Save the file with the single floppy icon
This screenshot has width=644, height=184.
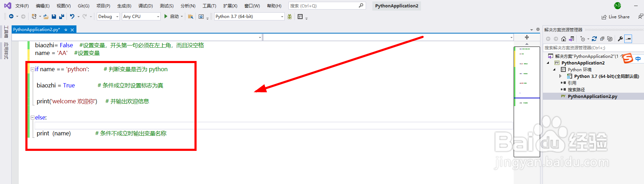coord(54,17)
